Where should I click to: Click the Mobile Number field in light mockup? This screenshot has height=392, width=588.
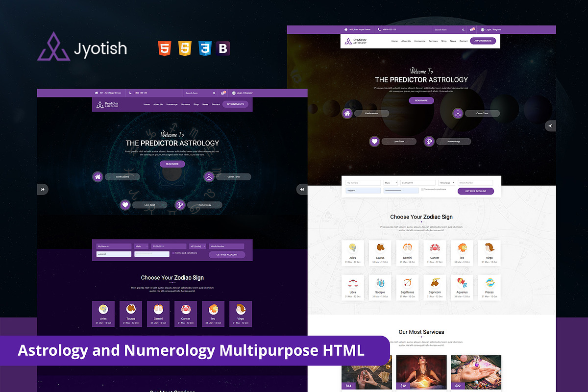[475, 183]
